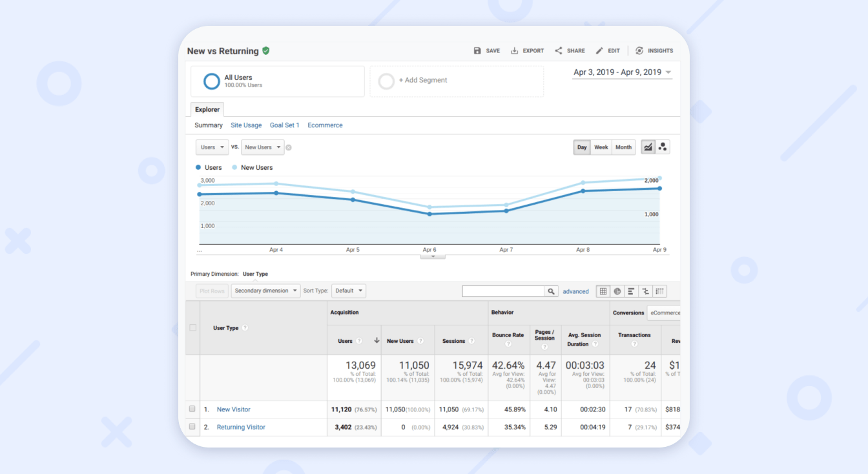
Task: Open the advanced filter link
Action: (x=575, y=291)
